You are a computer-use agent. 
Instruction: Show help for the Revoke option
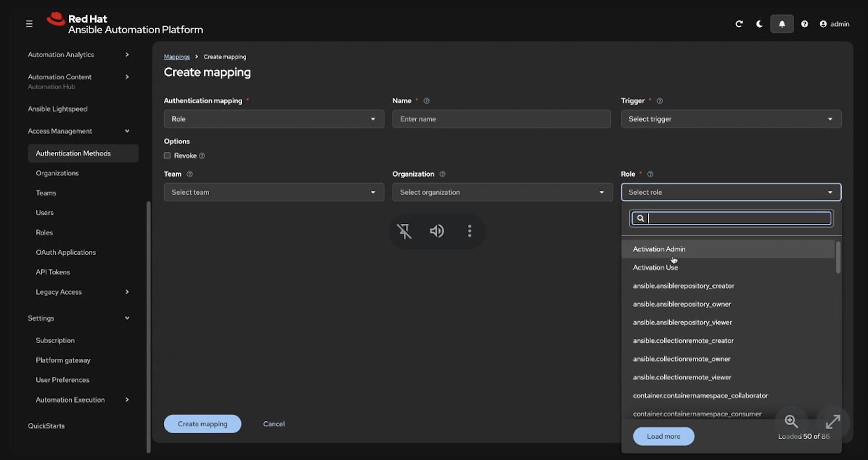[x=202, y=155]
